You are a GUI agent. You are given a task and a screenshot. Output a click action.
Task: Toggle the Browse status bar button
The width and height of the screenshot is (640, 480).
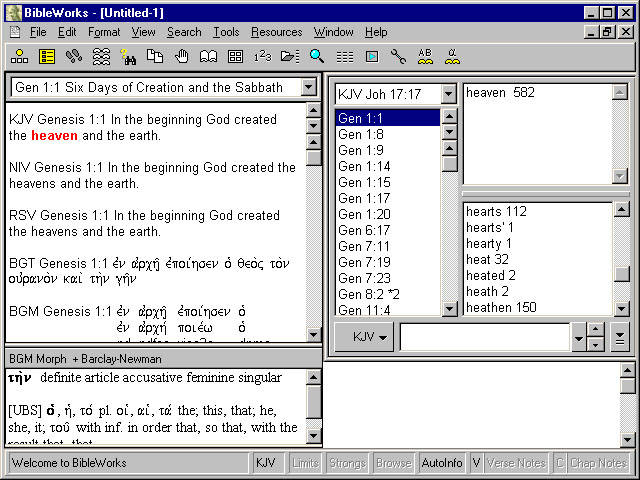pyautogui.click(x=393, y=463)
